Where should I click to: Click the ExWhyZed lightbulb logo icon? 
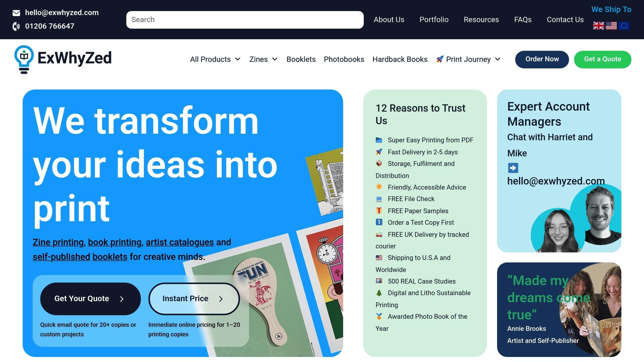click(24, 60)
